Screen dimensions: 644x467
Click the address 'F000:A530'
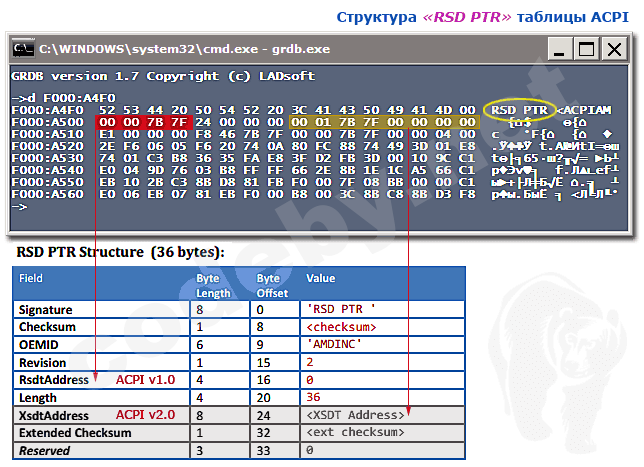click(x=47, y=158)
